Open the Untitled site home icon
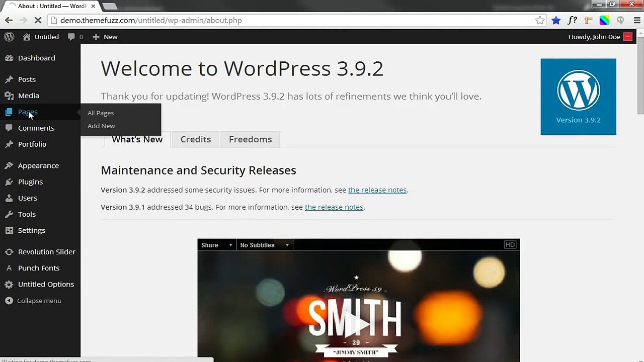 point(27,37)
